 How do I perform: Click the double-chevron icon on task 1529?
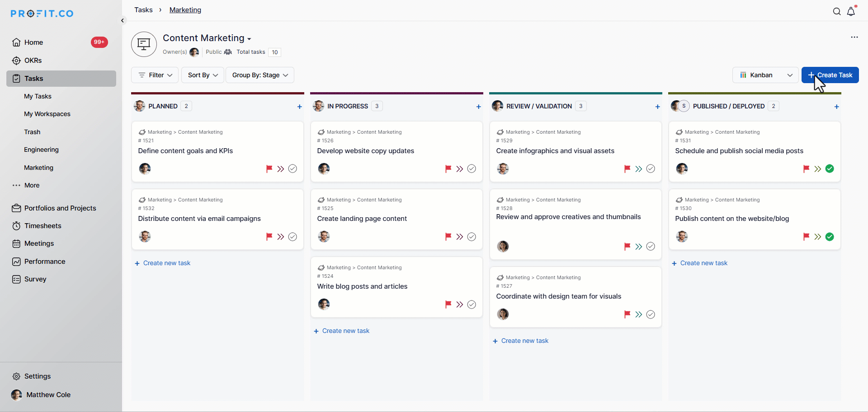pyautogui.click(x=638, y=169)
